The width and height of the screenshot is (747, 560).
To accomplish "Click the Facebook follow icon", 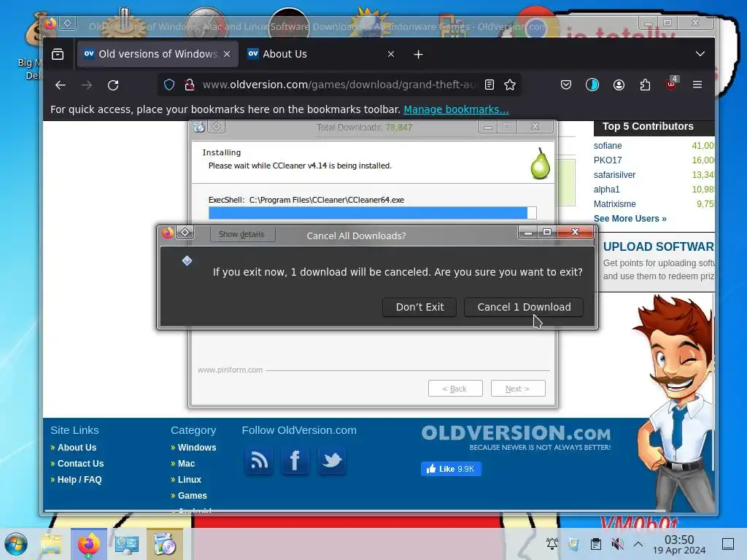I will 295,461.
